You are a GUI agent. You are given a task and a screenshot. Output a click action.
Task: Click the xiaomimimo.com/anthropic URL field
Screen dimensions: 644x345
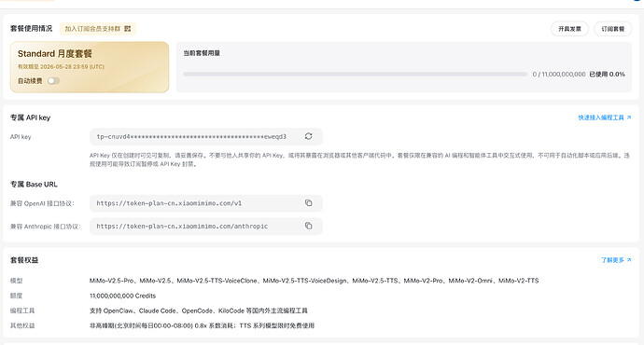click(x=205, y=226)
